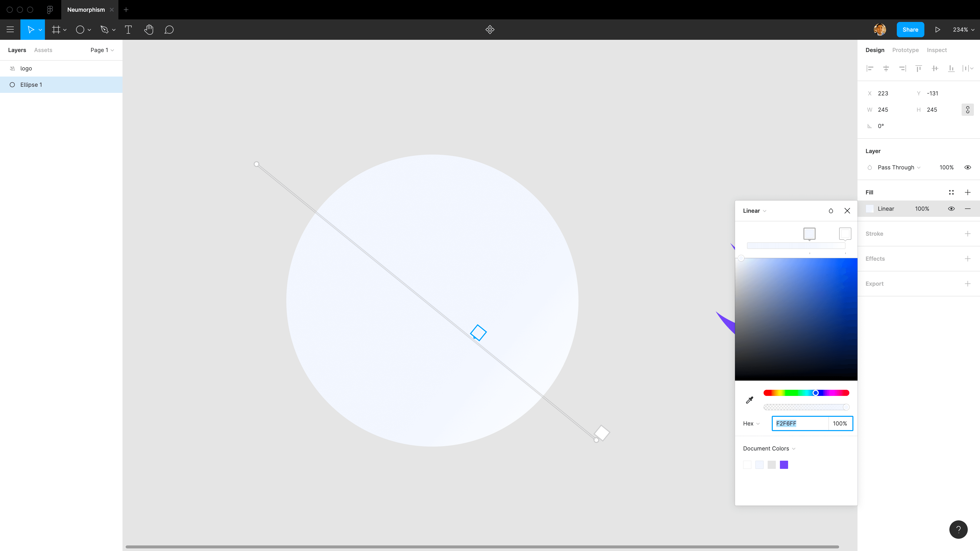The image size is (980, 551).
Task: Open the Linear gradient type dropdown
Action: [754, 211]
